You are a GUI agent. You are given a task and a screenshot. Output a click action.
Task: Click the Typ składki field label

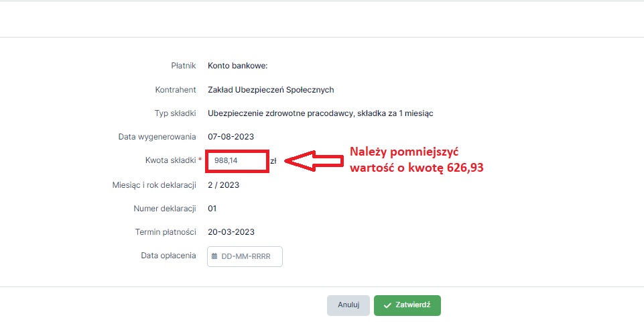[176, 113]
